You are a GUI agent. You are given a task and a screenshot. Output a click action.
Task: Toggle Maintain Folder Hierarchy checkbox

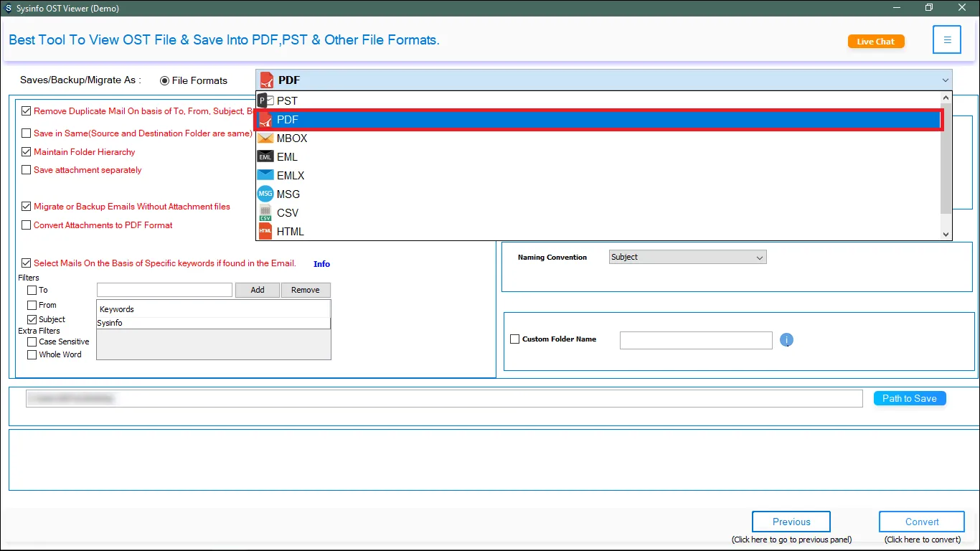pos(27,152)
